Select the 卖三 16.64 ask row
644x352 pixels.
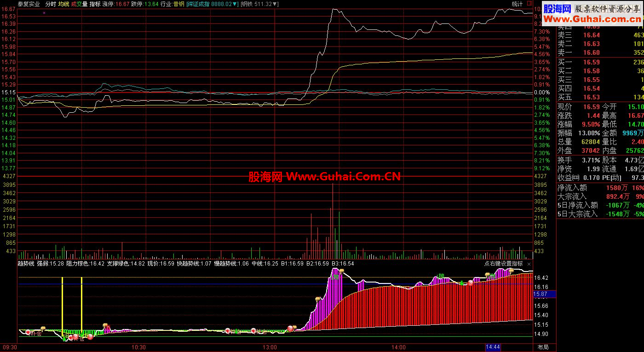tap(600, 35)
